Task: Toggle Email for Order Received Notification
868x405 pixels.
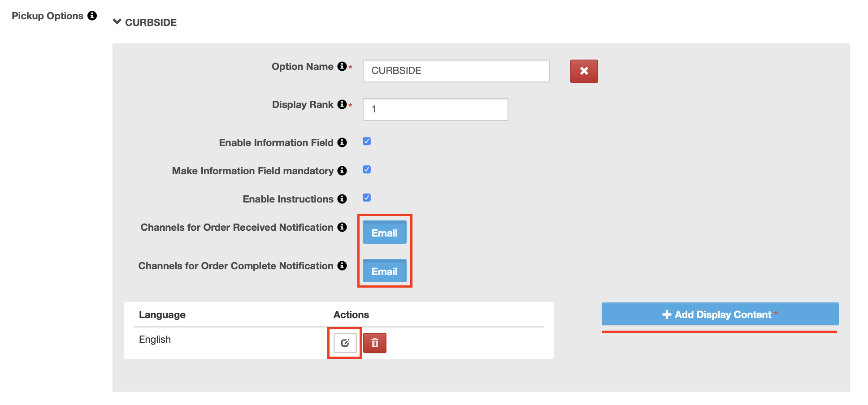Action: tap(384, 232)
